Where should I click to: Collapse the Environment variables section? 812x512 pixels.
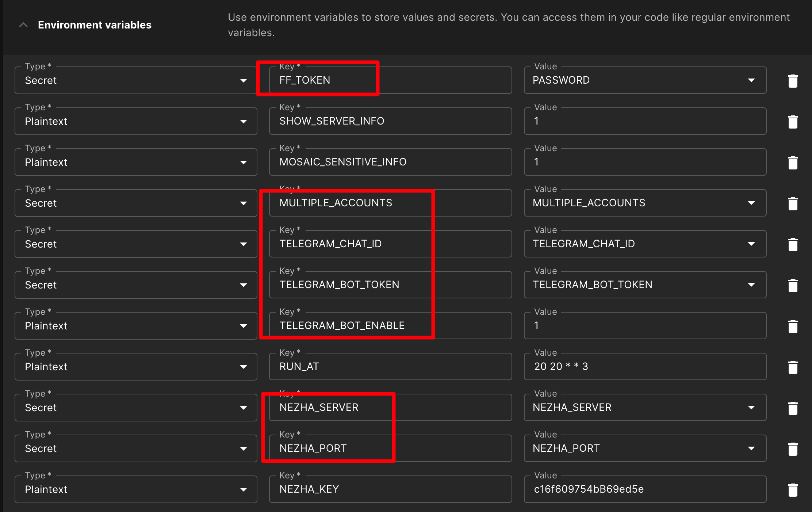pos(23,25)
